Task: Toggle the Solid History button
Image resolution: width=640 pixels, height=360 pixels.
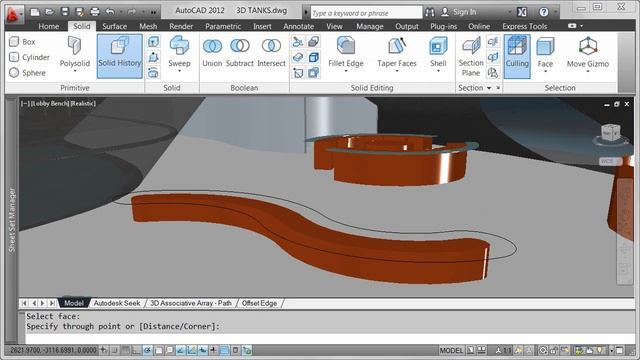Action: [120, 56]
